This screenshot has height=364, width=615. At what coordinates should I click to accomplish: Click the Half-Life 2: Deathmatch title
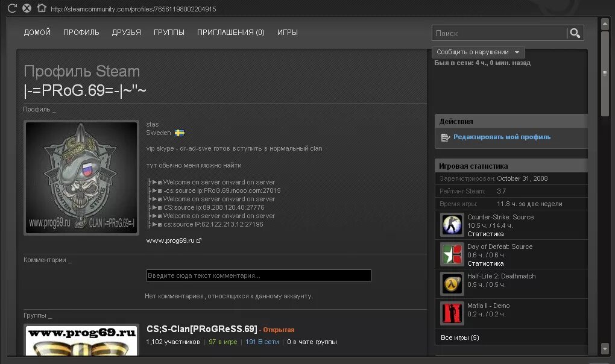pos(501,276)
